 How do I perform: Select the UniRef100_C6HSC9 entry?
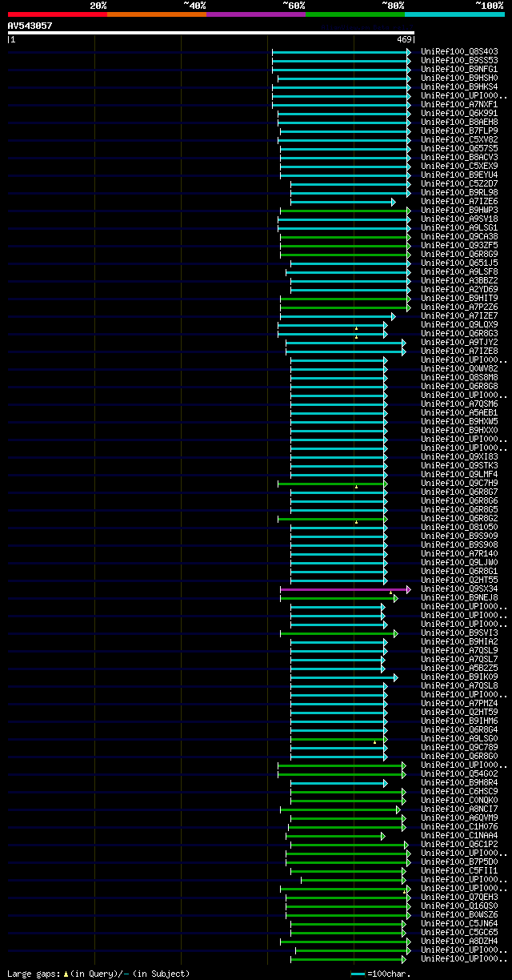click(459, 791)
